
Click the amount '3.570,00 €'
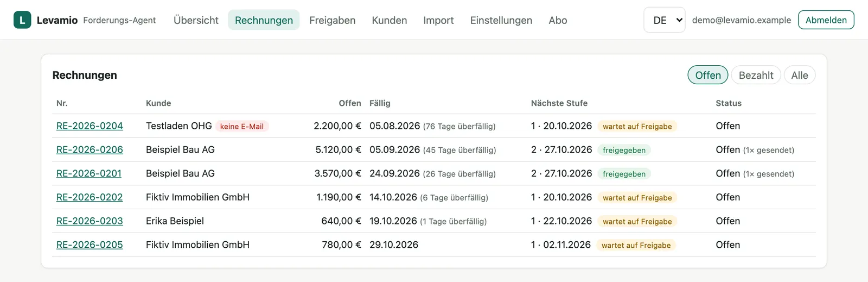337,174
